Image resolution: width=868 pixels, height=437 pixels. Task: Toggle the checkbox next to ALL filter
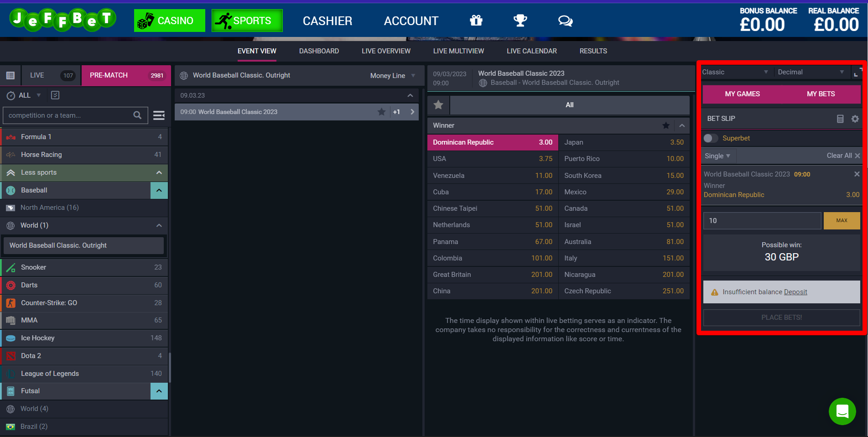pos(55,95)
